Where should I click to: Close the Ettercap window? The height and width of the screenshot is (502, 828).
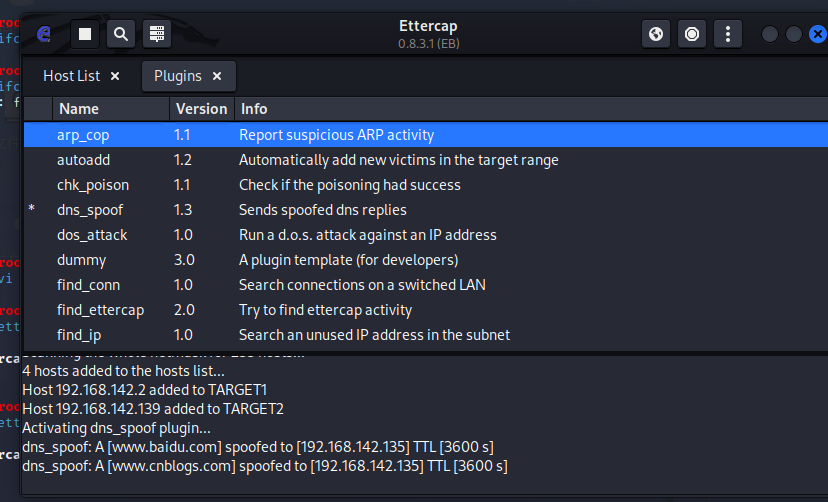(x=817, y=34)
